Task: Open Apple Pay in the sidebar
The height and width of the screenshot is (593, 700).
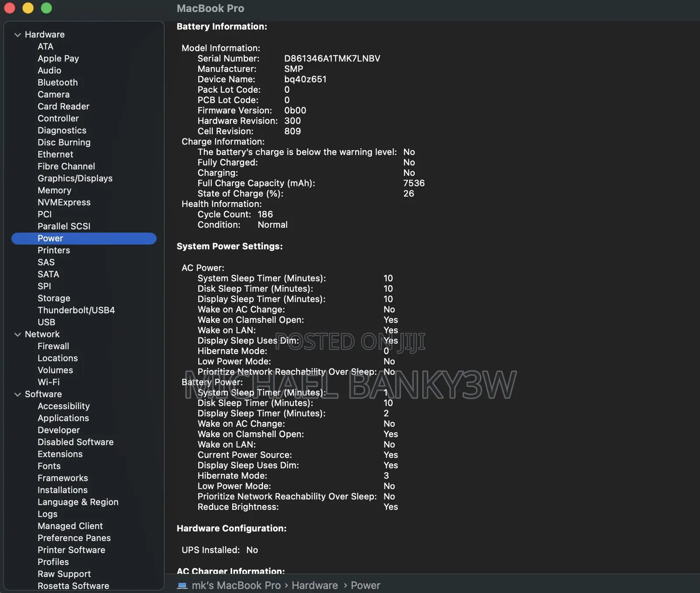Action: pyautogui.click(x=58, y=58)
